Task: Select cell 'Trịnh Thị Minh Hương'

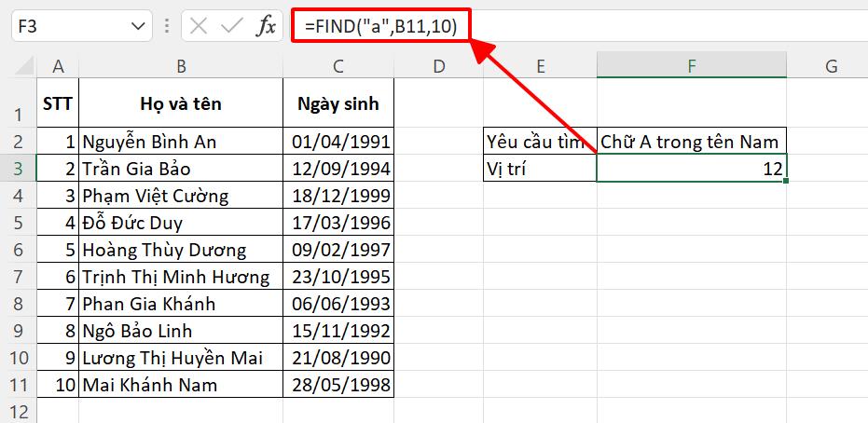Action: pyautogui.click(x=181, y=277)
